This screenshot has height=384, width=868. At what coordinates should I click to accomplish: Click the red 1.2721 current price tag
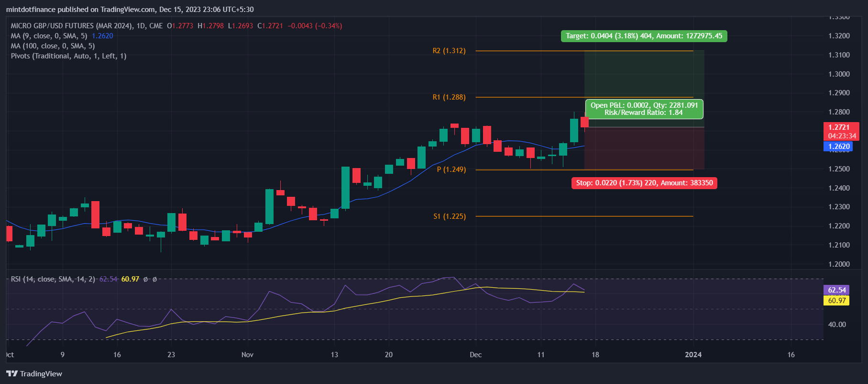[841, 131]
